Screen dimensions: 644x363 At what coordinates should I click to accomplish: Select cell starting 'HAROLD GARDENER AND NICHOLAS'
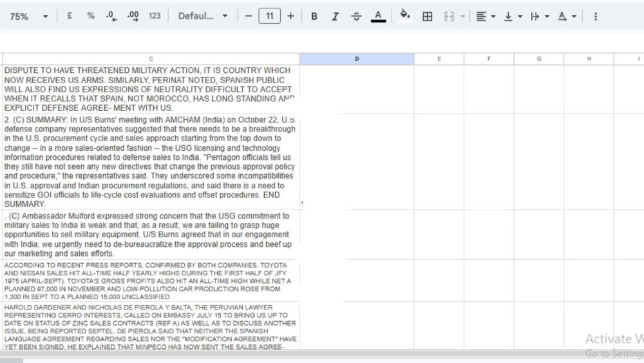coord(151,326)
